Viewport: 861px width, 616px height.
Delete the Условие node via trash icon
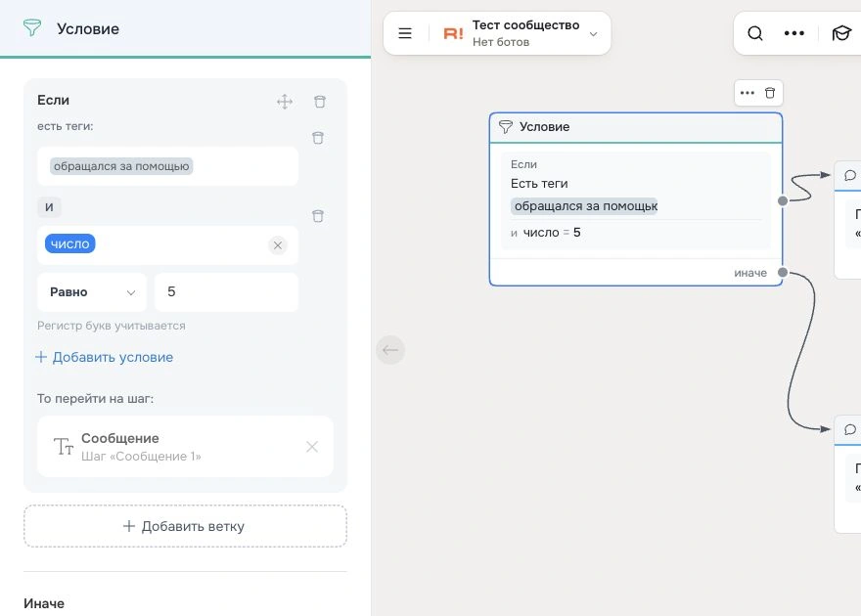[x=770, y=93]
